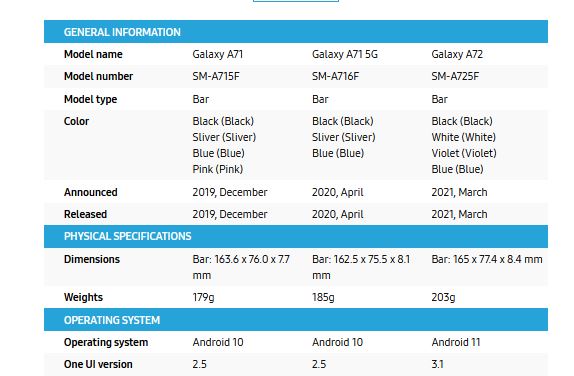Click the outlined button at top center
The image size is (574, 376).
click(296, 1)
